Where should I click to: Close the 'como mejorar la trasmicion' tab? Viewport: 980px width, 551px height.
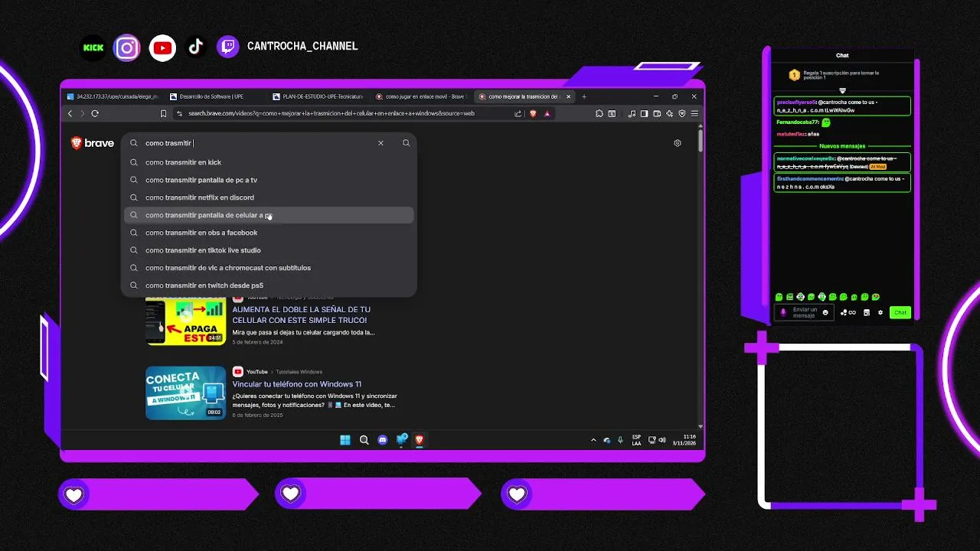point(568,96)
